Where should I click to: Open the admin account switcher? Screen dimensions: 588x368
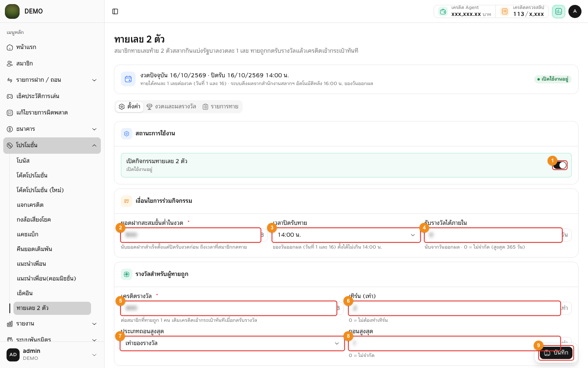tap(52, 355)
